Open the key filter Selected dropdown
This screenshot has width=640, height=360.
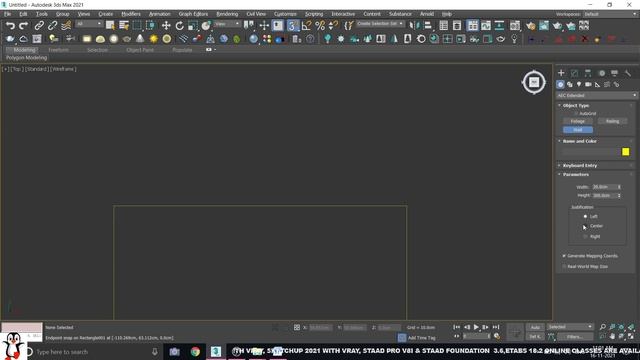569,327
